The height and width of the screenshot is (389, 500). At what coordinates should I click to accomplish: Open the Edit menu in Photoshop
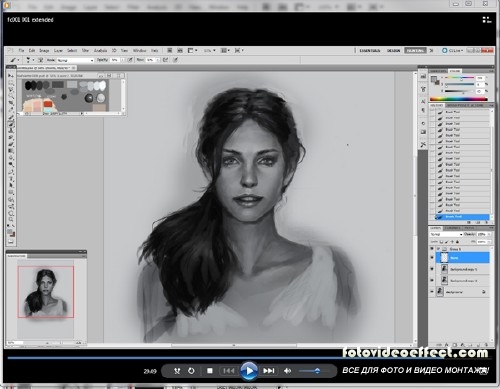[32, 51]
